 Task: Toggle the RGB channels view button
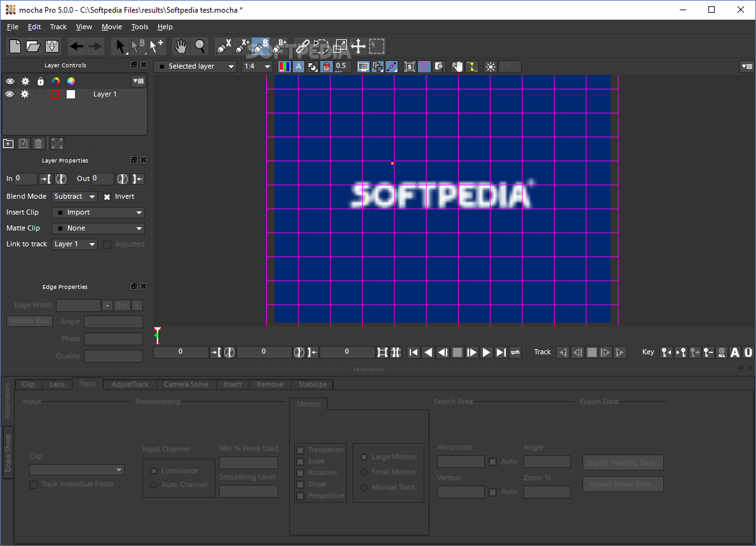pyautogui.click(x=285, y=67)
